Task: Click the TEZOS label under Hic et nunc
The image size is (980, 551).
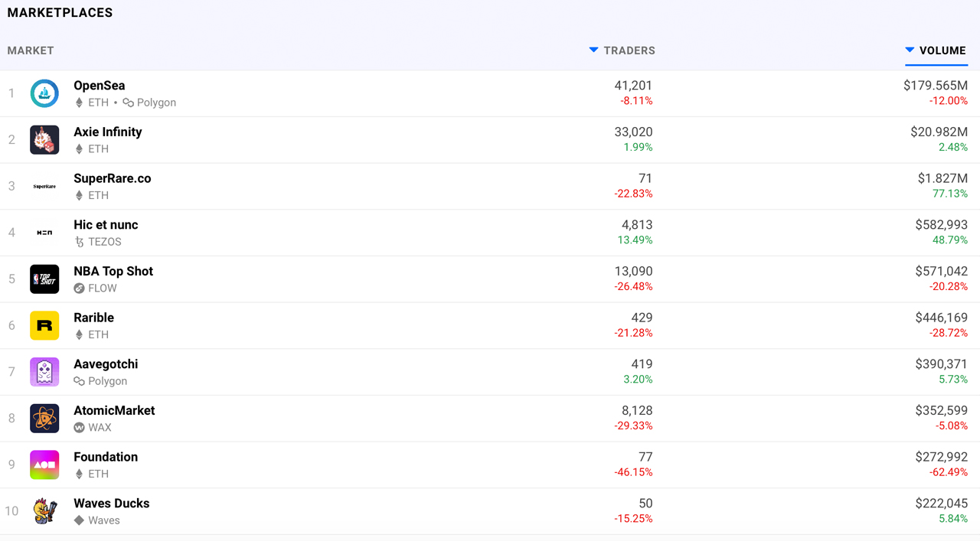Action: pos(105,242)
